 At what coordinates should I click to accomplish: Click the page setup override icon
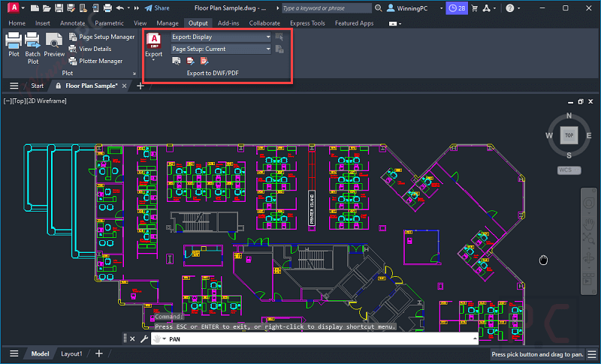pyautogui.click(x=279, y=49)
